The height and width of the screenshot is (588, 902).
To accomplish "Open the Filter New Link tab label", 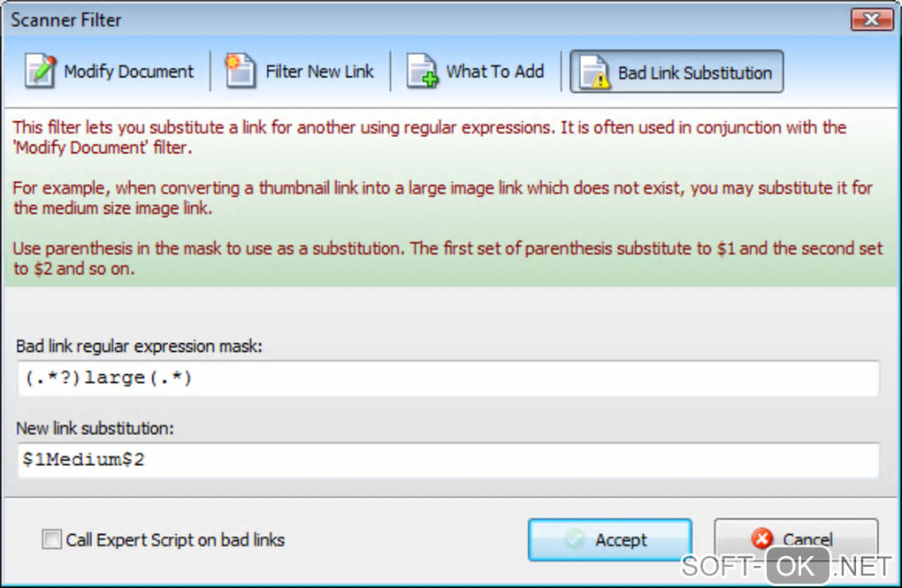I will click(x=319, y=72).
